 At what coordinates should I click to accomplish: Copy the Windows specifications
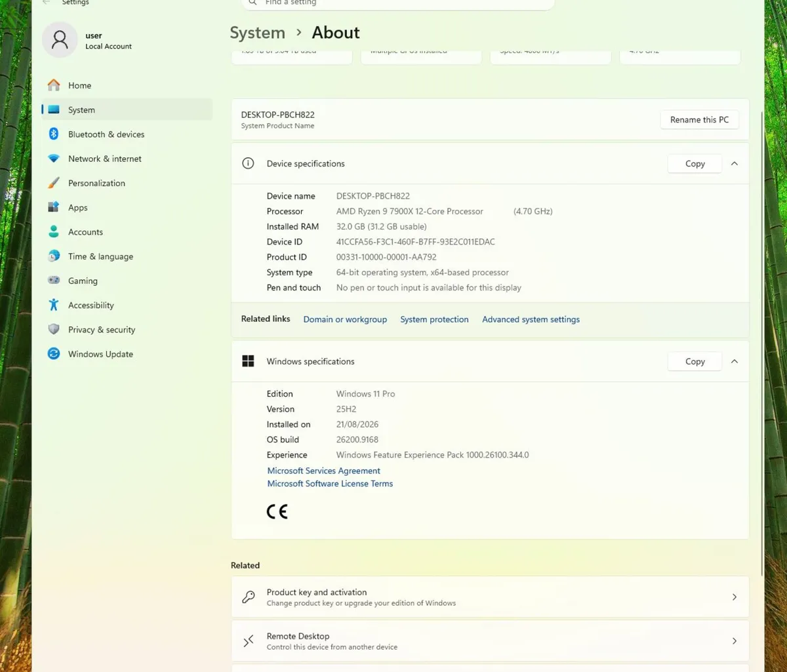(695, 361)
